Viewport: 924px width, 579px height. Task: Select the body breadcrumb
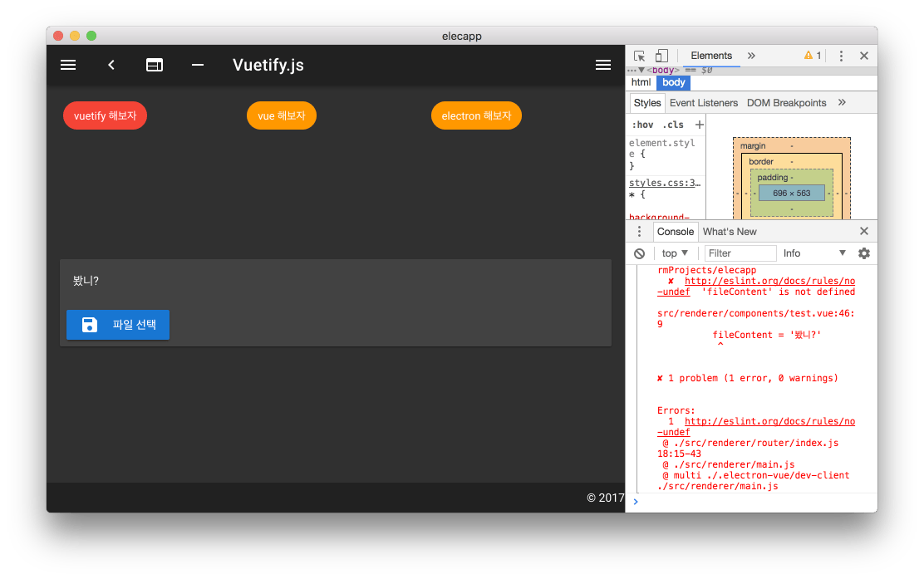673,82
